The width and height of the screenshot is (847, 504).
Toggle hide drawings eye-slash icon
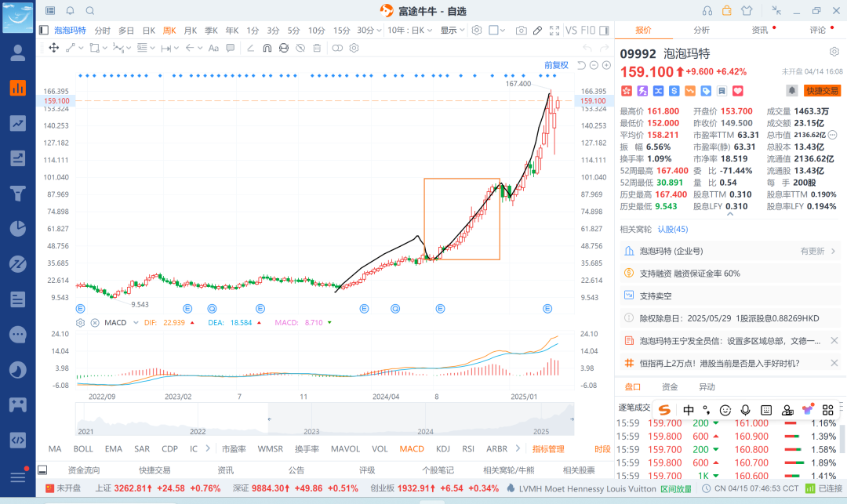[300, 48]
